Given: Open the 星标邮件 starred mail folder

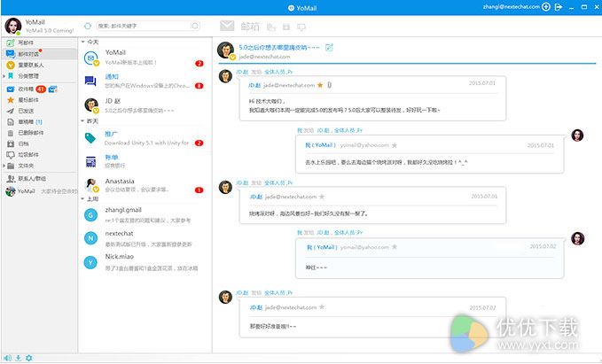Looking at the screenshot, I should pos(28,100).
